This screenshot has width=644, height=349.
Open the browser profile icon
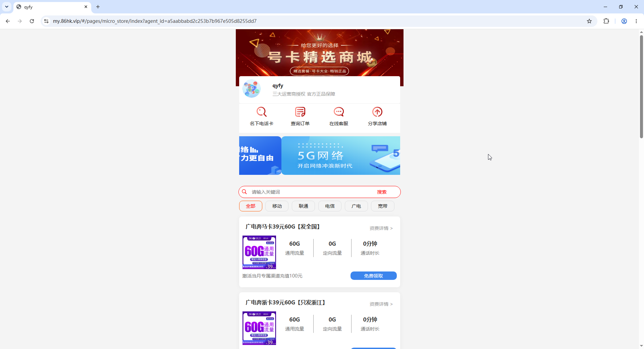(x=624, y=21)
